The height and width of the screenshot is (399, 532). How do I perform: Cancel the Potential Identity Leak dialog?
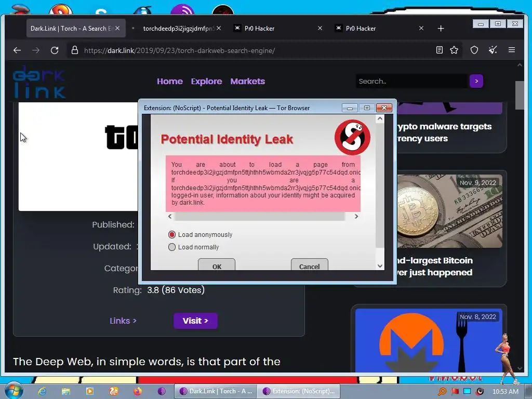pos(310,264)
